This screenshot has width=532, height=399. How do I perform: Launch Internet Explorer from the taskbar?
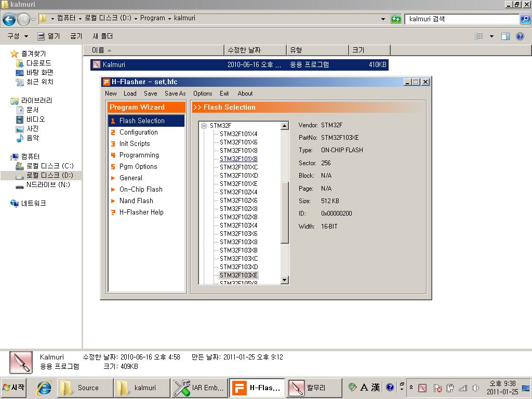(x=44, y=388)
